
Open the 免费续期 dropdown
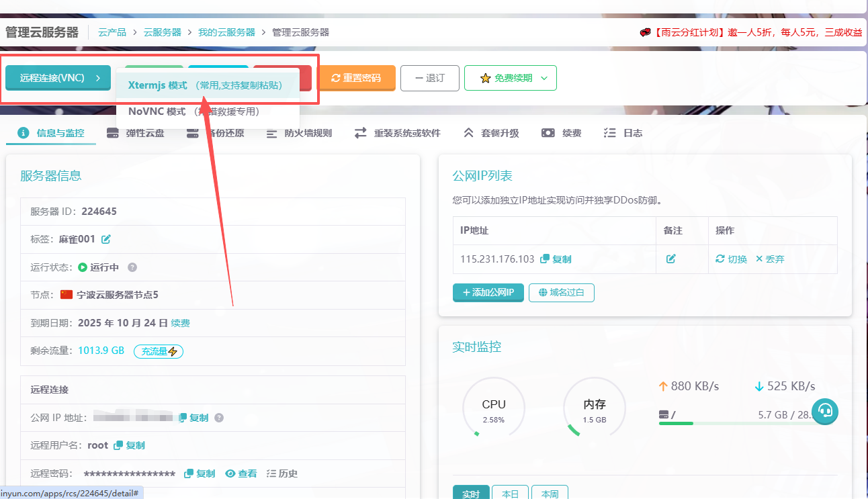pyautogui.click(x=510, y=78)
